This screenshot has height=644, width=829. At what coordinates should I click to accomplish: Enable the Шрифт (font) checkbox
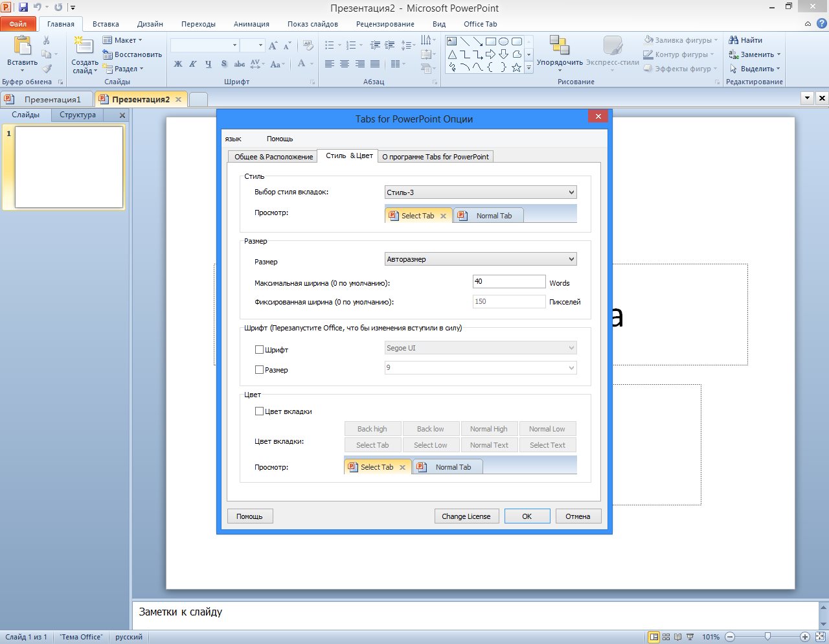click(x=259, y=350)
